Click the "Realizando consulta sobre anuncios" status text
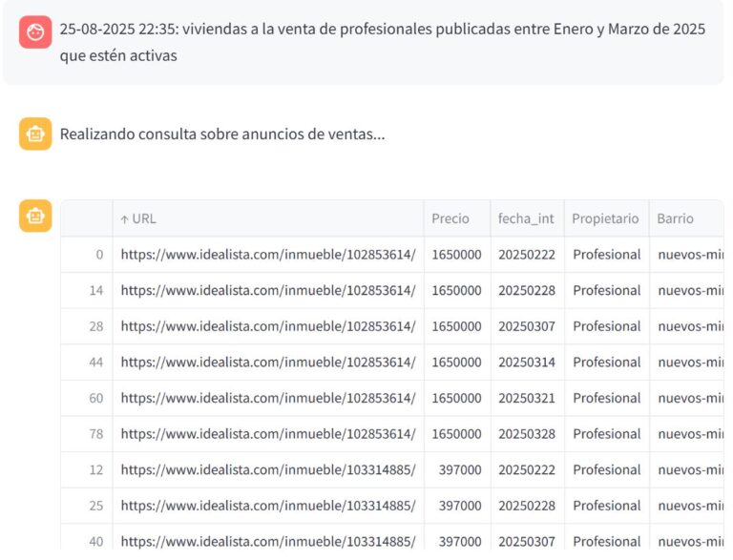Image resolution: width=733 pixels, height=560 pixels. [222, 135]
